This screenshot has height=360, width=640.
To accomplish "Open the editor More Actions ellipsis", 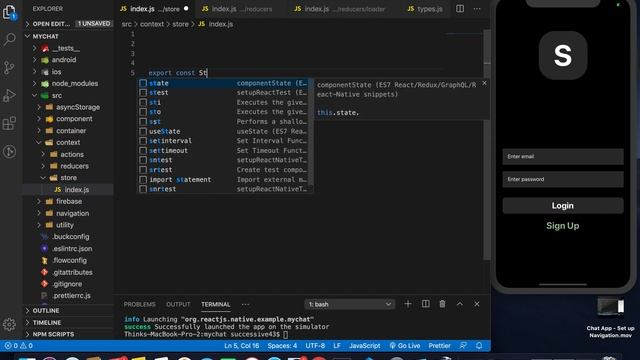I will [x=477, y=9].
